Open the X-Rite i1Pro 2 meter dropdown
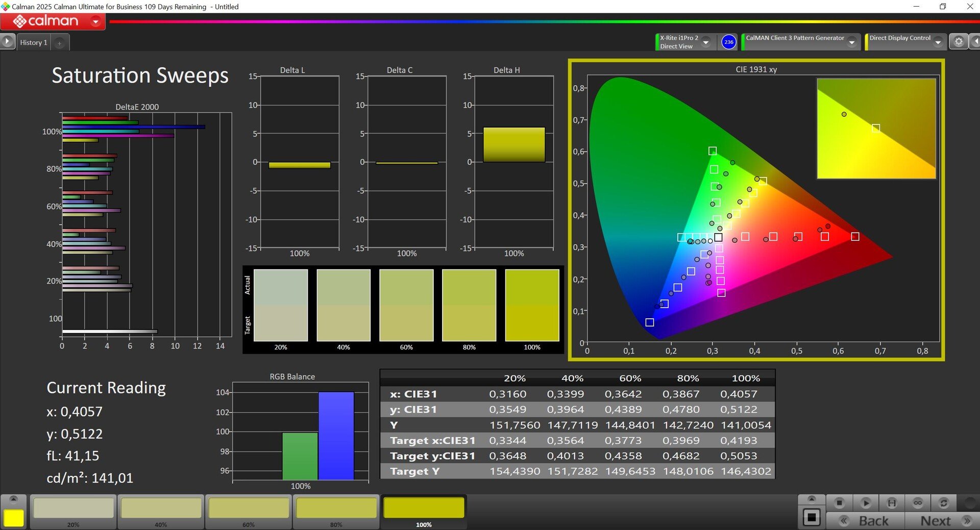 tap(706, 42)
